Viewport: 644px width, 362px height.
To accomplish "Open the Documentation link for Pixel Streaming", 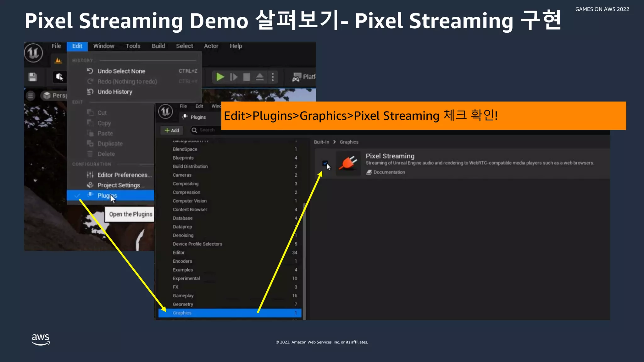I will [389, 172].
